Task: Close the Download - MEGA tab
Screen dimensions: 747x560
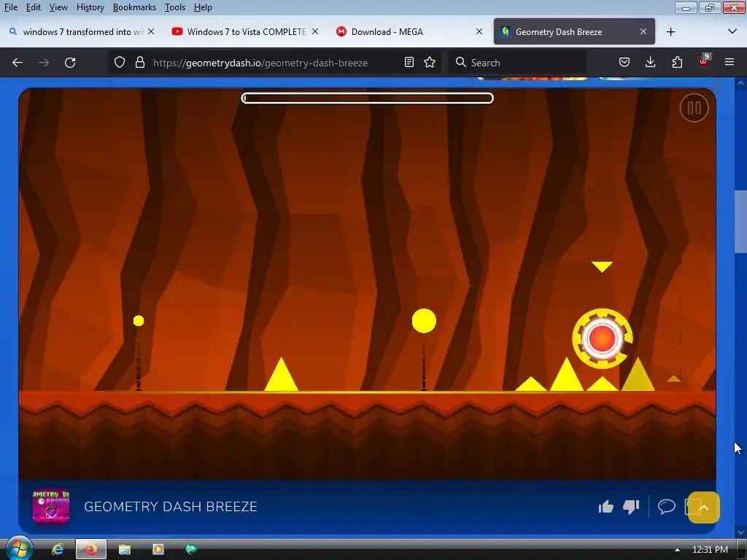Action: [479, 31]
